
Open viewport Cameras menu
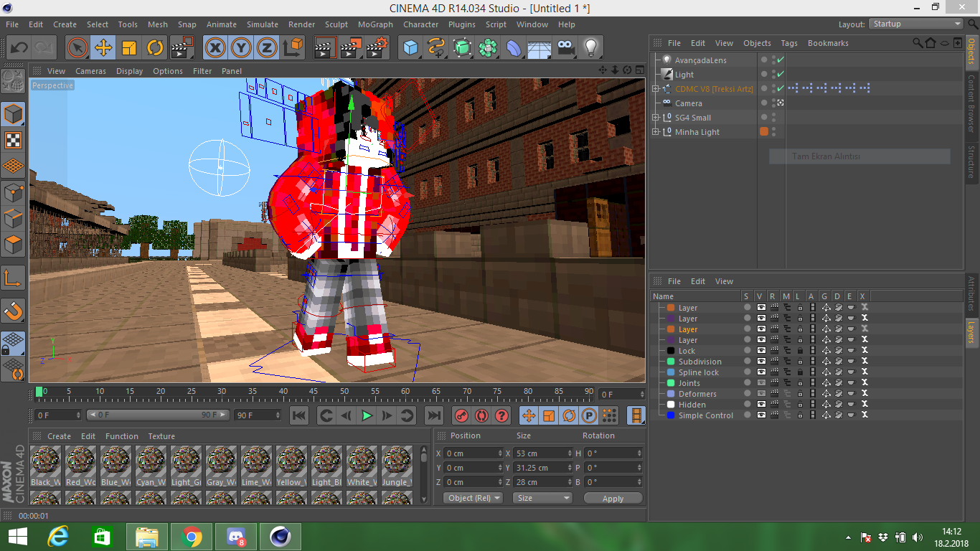90,71
